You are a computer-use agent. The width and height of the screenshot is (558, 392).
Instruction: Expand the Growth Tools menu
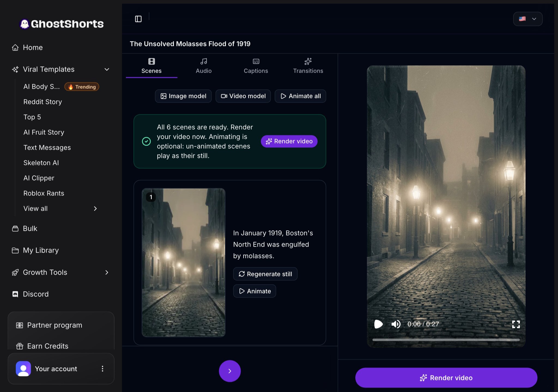(107, 272)
